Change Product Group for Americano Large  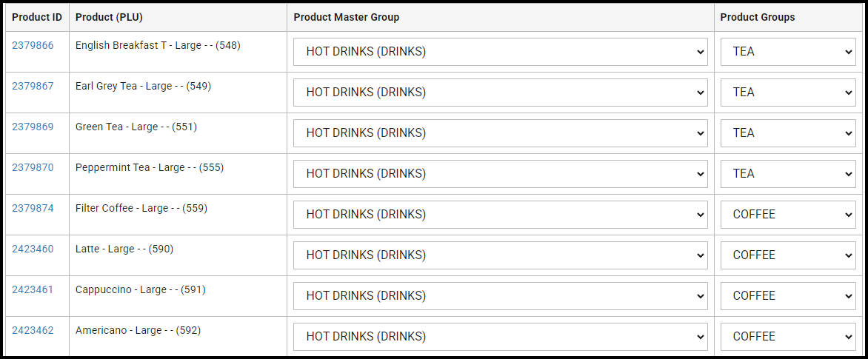tap(787, 337)
